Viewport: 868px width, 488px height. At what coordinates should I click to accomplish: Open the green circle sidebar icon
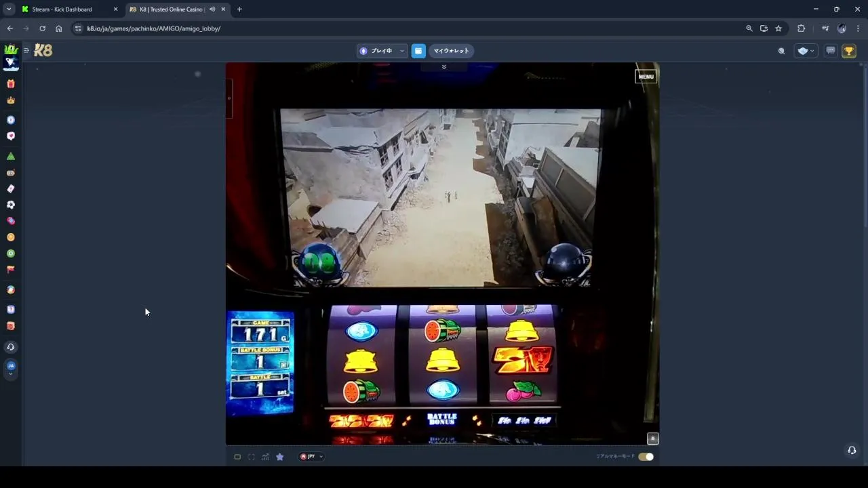10,253
